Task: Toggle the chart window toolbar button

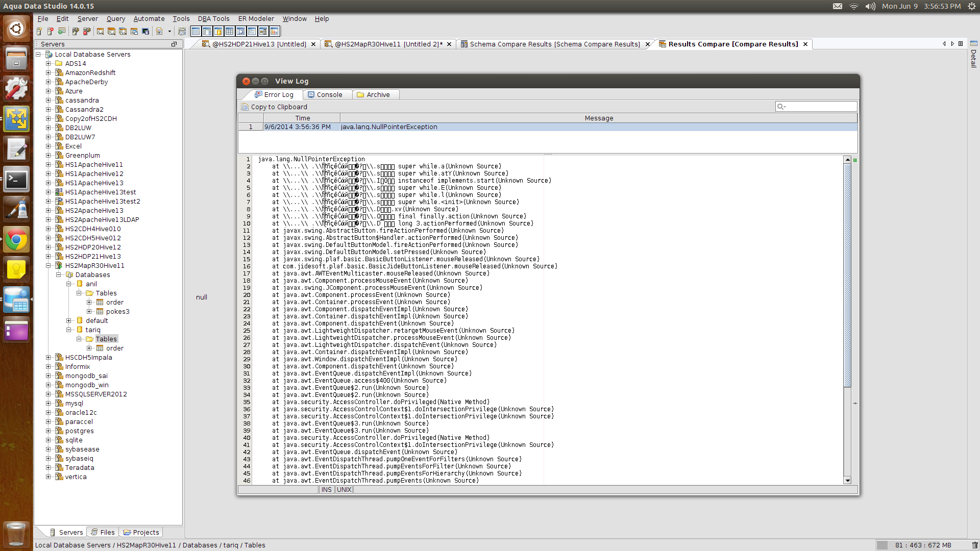Action: [275, 32]
